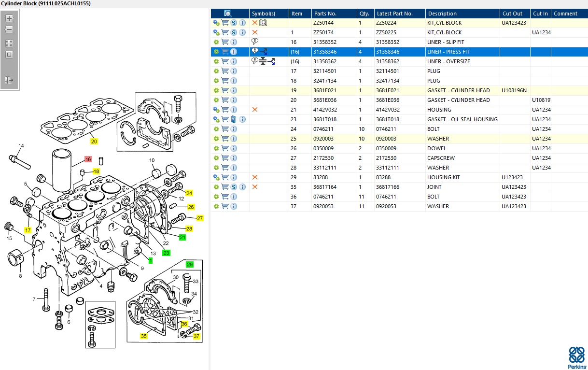
Task: Click part number 36817166 in Latest Part column
Action: [388, 187]
